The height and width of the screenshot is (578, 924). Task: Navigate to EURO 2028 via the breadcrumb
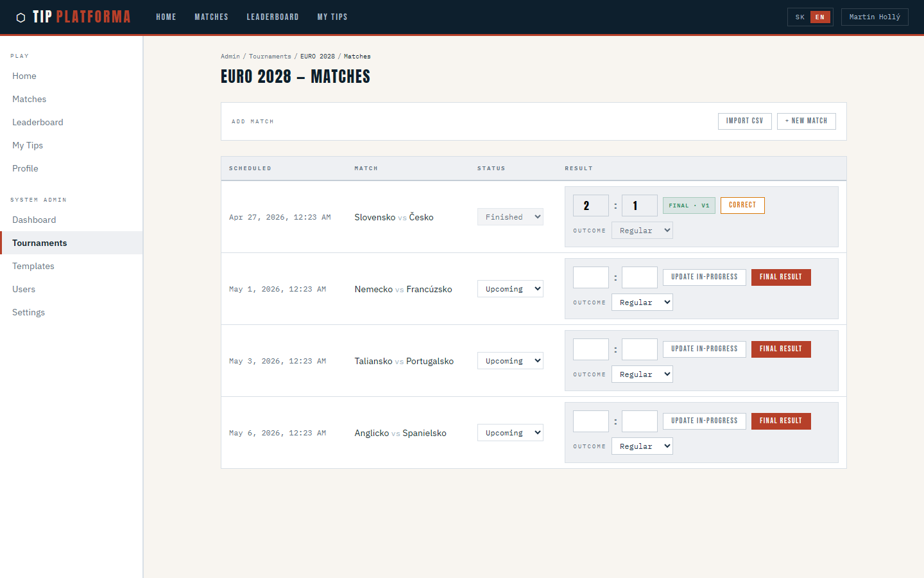coord(317,56)
